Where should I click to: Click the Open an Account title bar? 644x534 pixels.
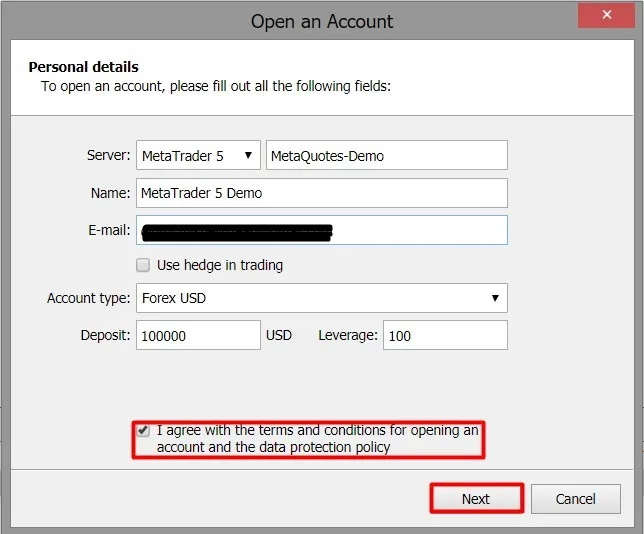click(x=321, y=20)
